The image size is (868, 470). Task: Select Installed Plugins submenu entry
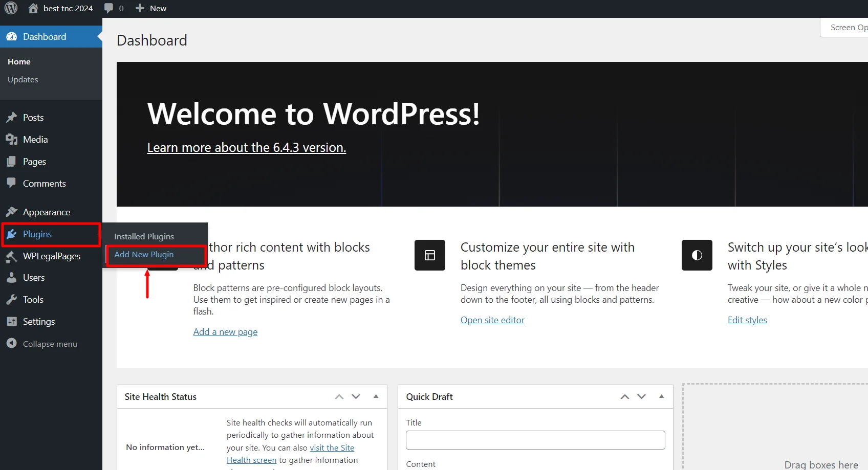pos(144,236)
